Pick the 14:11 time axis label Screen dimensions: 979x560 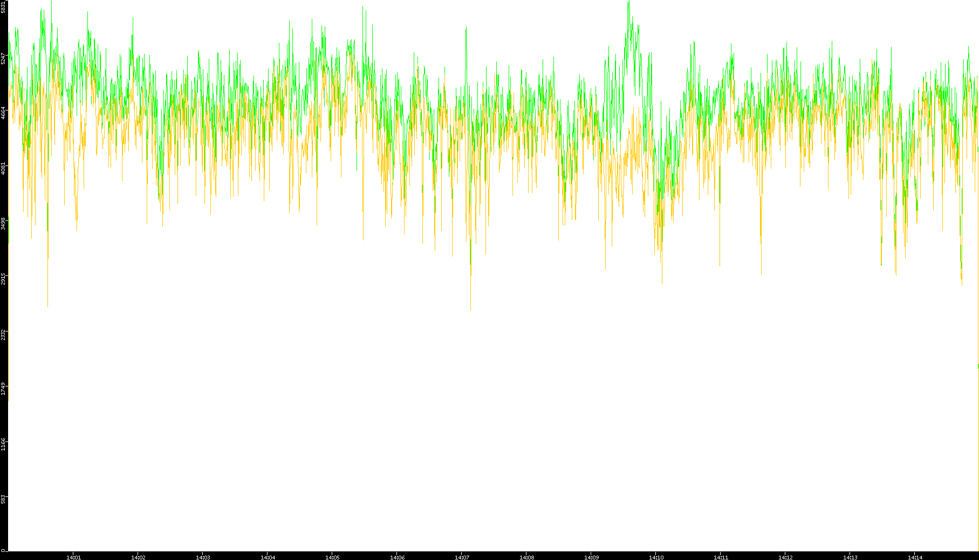coord(721,557)
